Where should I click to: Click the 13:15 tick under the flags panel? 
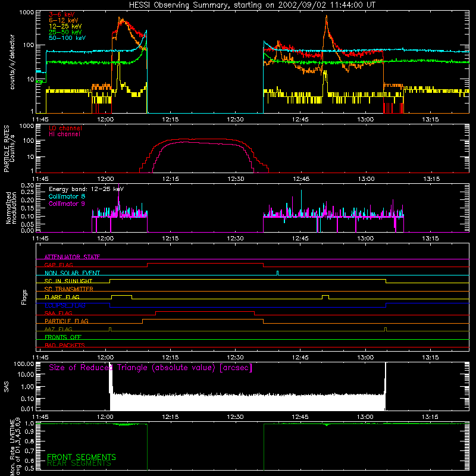pos(430,358)
